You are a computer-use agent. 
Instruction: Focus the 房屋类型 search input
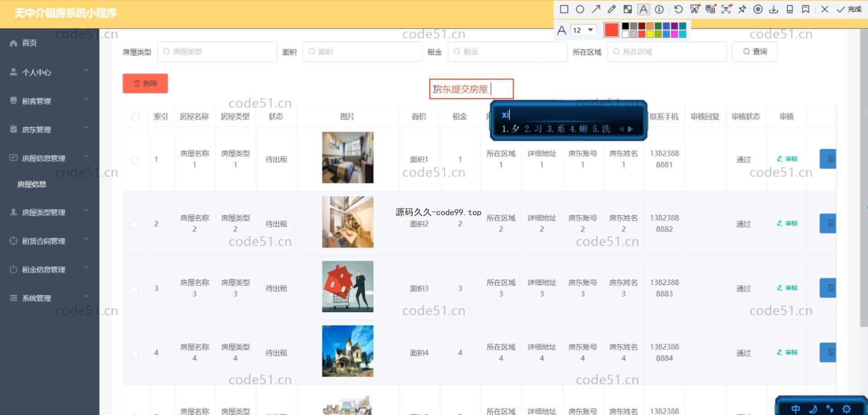(217, 52)
